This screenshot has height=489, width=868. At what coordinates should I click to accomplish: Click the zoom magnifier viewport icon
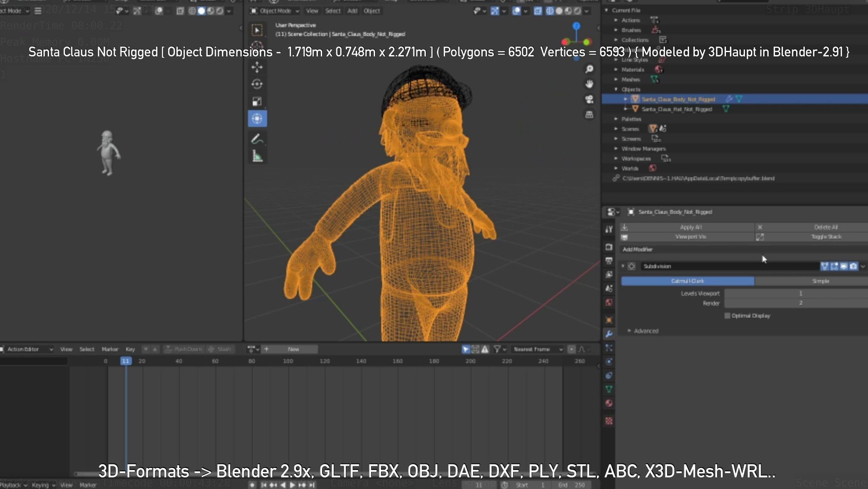pos(590,69)
